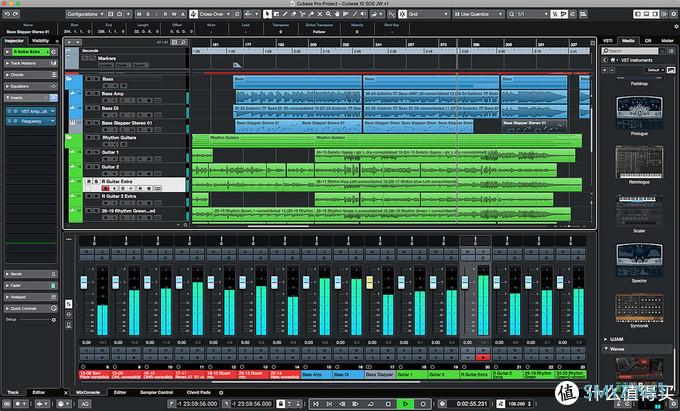This screenshot has height=411, width=680.
Task: Click the Prologue instrument thumbnail
Action: pos(639,113)
